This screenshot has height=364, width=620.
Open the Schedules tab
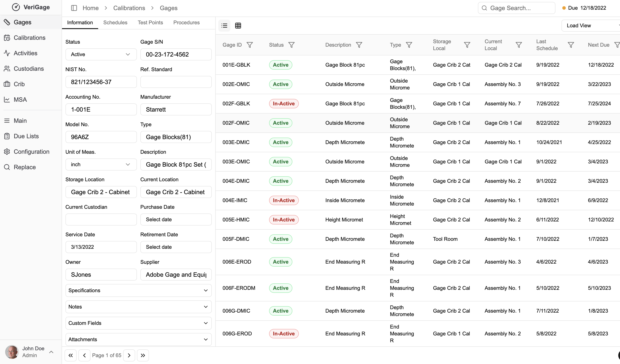pyautogui.click(x=115, y=23)
